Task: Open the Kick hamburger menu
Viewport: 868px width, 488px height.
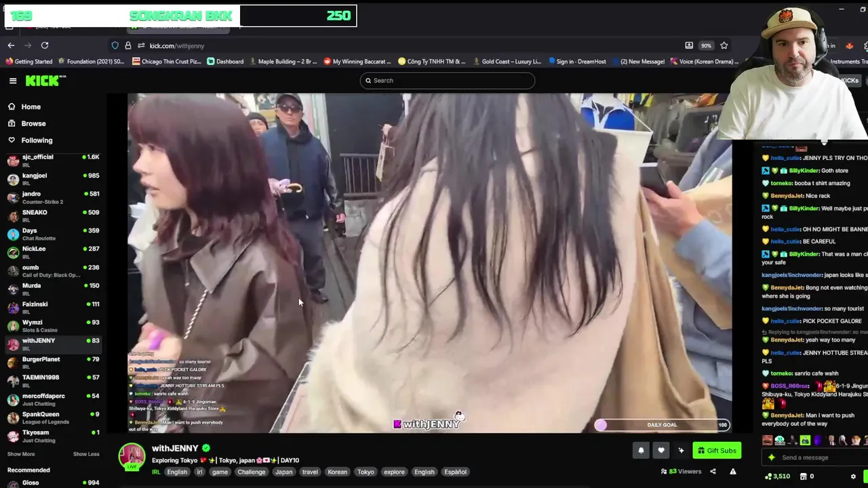Action: point(13,81)
